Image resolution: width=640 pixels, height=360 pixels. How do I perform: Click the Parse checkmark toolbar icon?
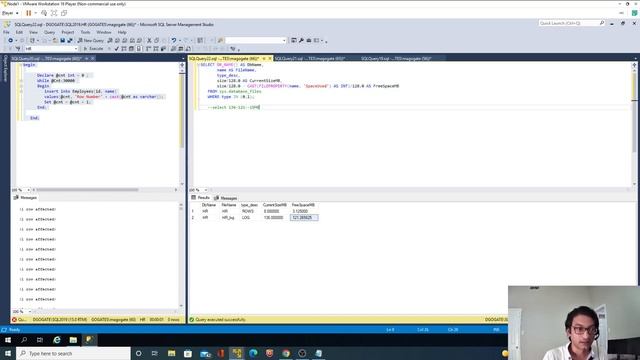[x=117, y=49]
